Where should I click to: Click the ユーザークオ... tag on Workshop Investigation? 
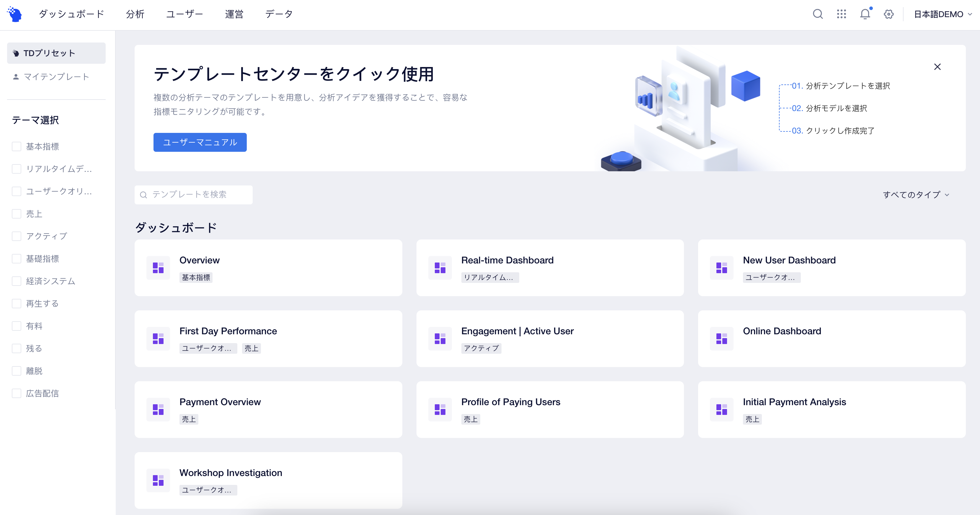(208, 490)
